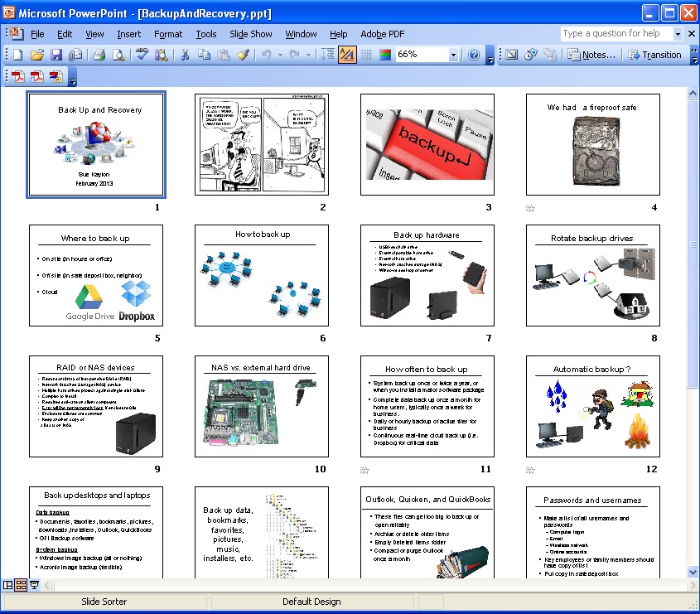The width and height of the screenshot is (700, 614).
Task: Open Slide Sorter toolbar options after Transition
Action: tap(695, 56)
